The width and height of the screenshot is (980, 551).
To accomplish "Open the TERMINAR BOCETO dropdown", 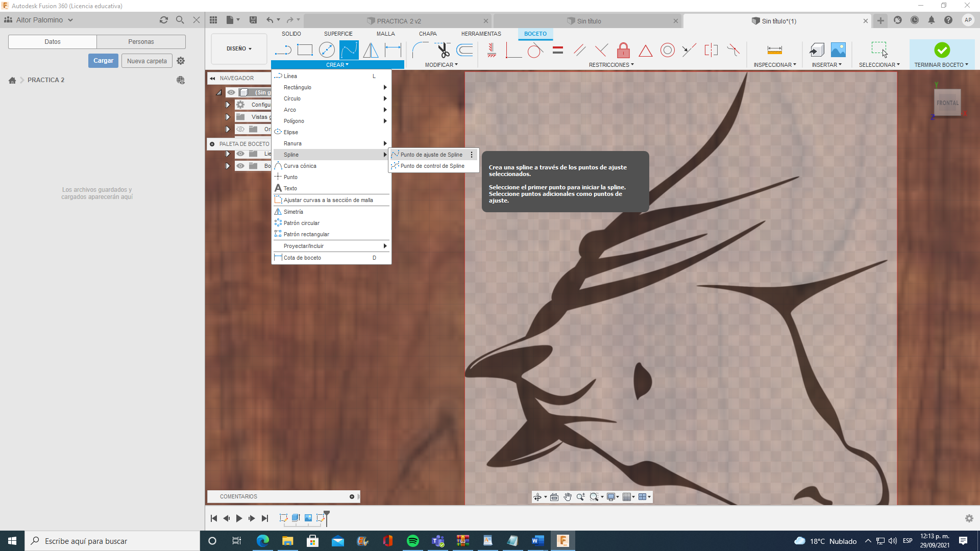I will pyautogui.click(x=941, y=65).
